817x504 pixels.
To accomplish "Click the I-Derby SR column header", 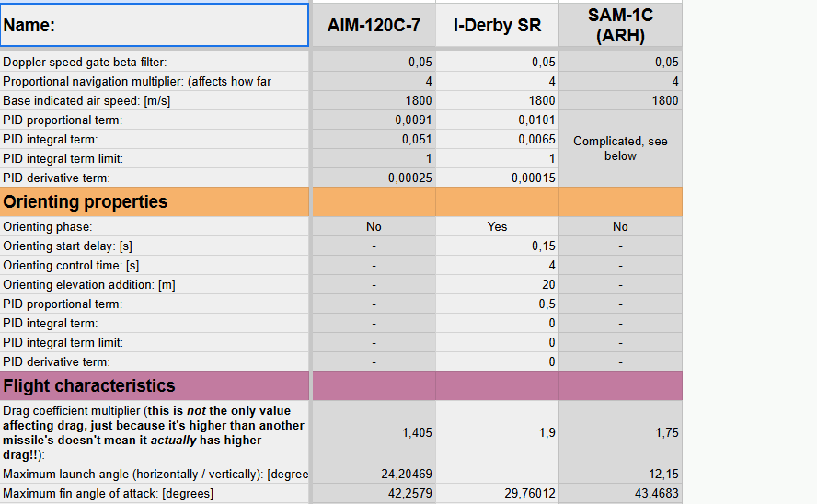I will [x=497, y=25].
